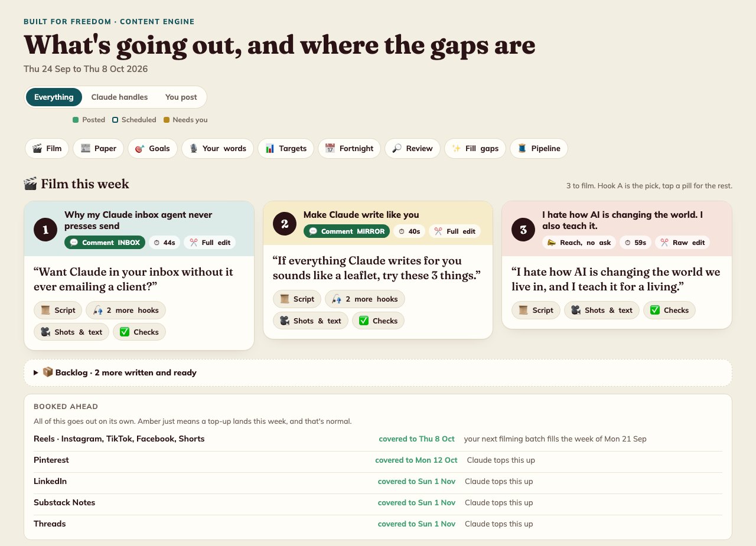Click the Comment INBOX badge
Viewport: 756px width, 546px height.
coord(105,243)
